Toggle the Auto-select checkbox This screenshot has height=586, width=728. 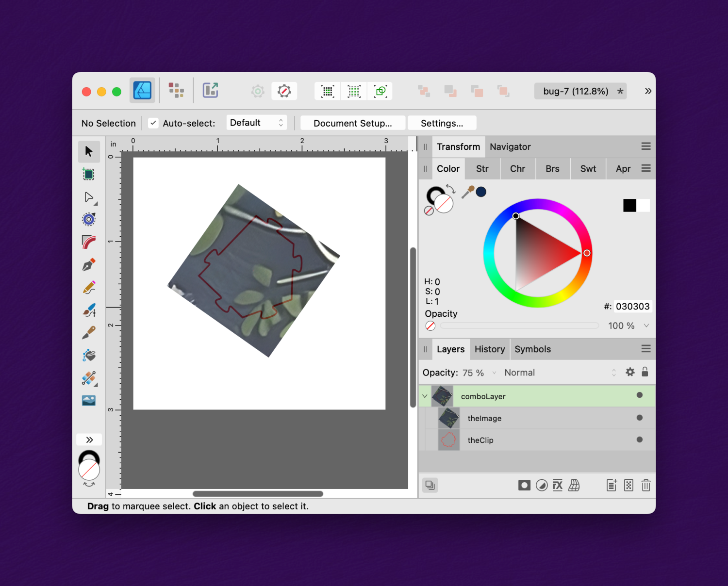pyautogui.click(x=153, y=123)
